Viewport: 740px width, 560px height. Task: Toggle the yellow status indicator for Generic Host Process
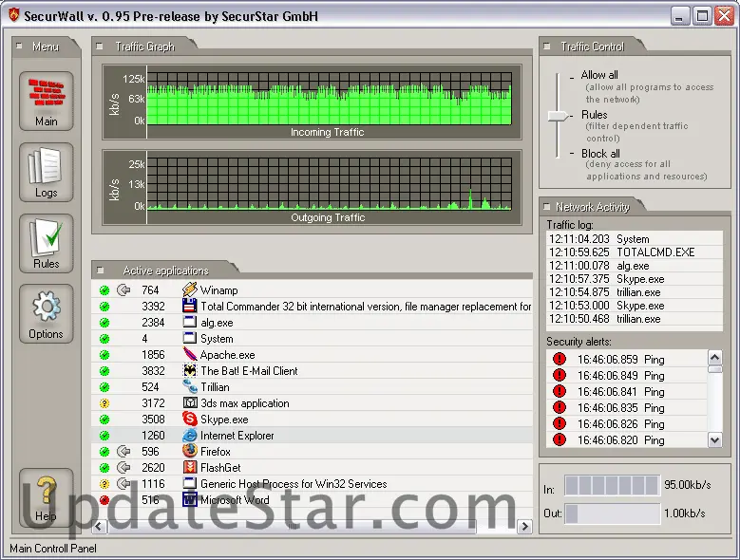[104, 484]
